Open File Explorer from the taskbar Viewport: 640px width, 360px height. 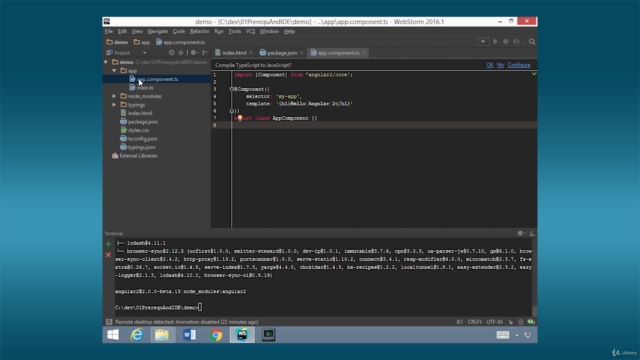tap(162, 335)
